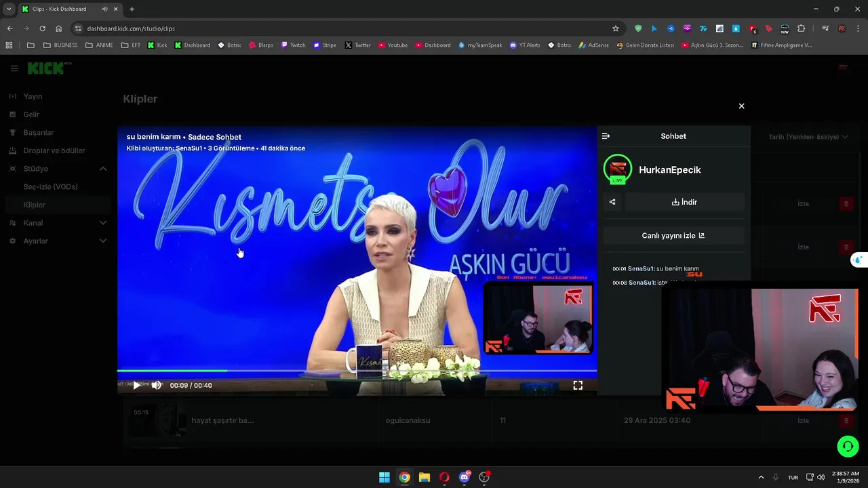This screenshot has height=488, width=868.
Task: Open Canlı yayını izle live stream link
Action: pos(673,236)
